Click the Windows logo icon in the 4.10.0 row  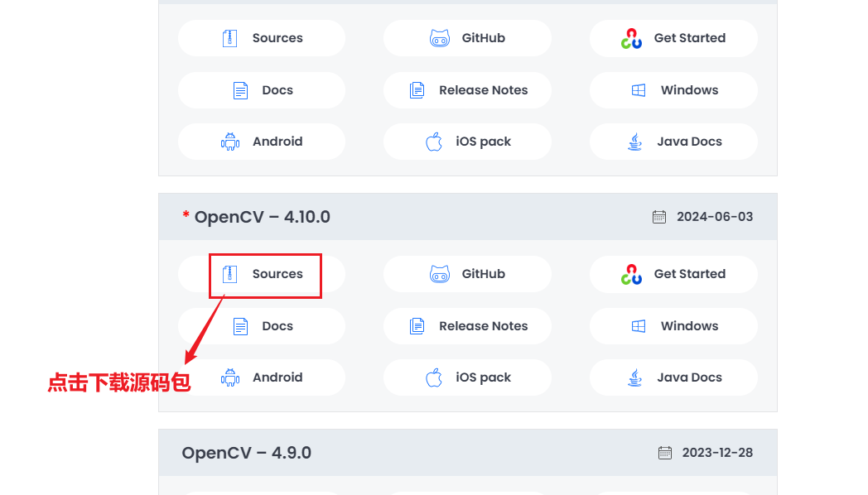click(x=639, y=325)
